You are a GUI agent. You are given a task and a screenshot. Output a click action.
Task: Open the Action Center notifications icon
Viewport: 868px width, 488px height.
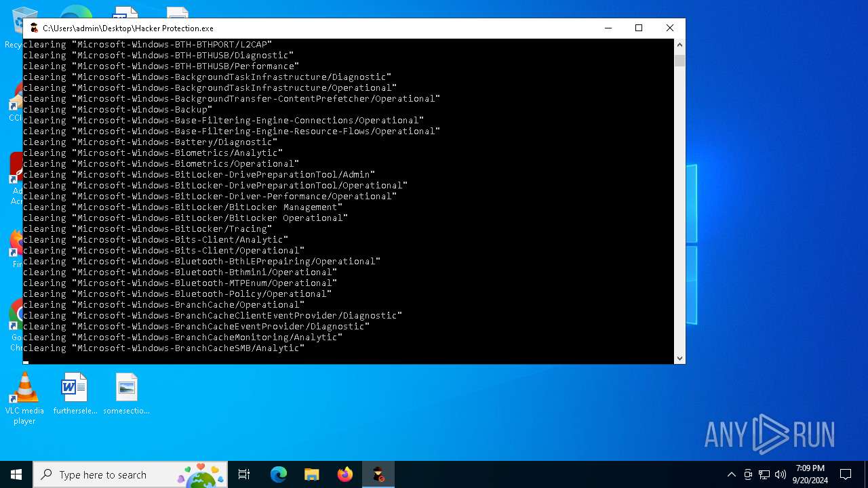pos(846,474)
